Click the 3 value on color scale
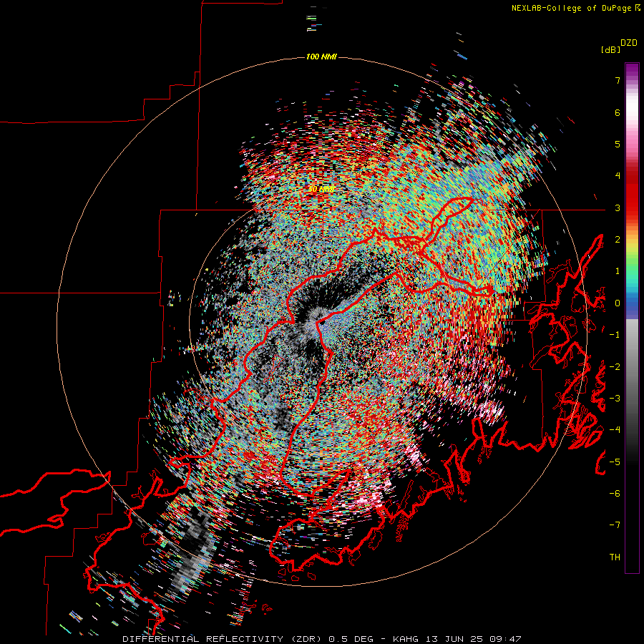 [618, 208]
